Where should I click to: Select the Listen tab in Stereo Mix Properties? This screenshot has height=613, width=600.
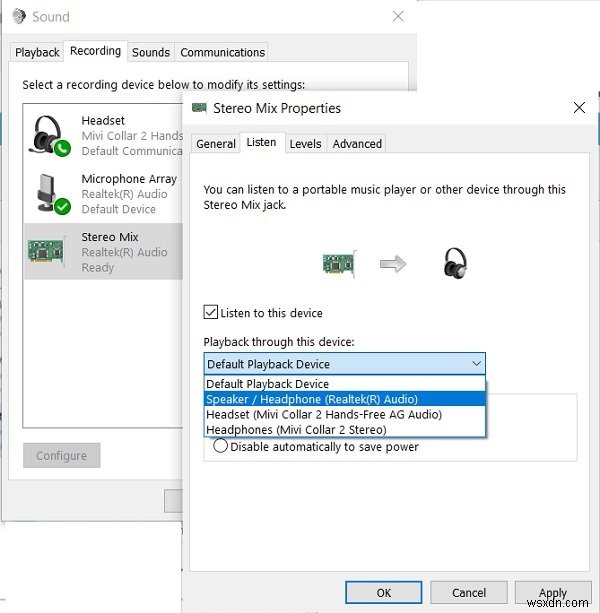261,142
